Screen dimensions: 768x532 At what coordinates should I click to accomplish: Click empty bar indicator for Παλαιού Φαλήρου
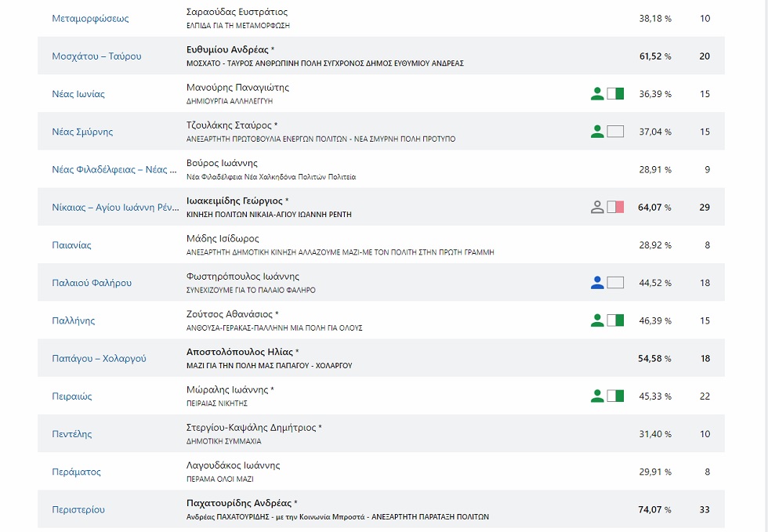point(615,283)
